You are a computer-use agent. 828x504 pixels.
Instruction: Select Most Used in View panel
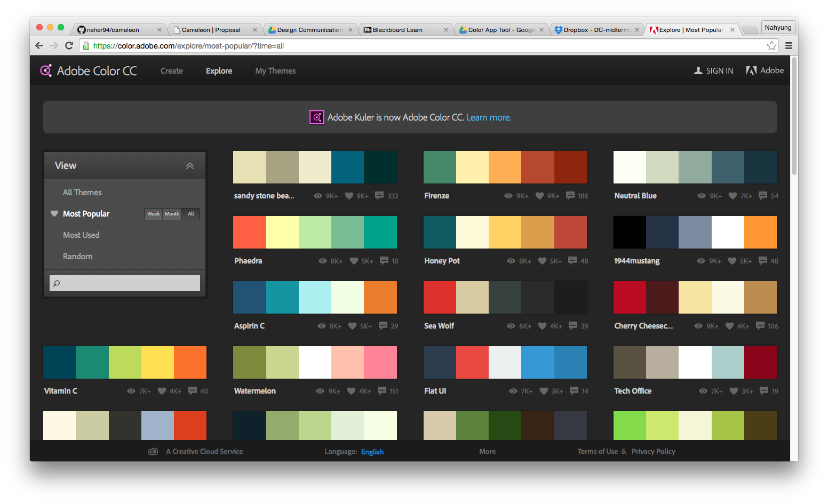pos(81,235)
